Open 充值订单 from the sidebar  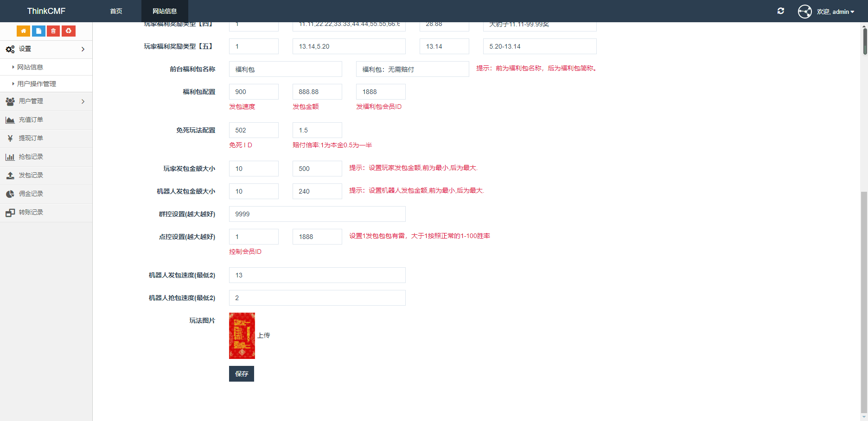(x=31, y=120)
